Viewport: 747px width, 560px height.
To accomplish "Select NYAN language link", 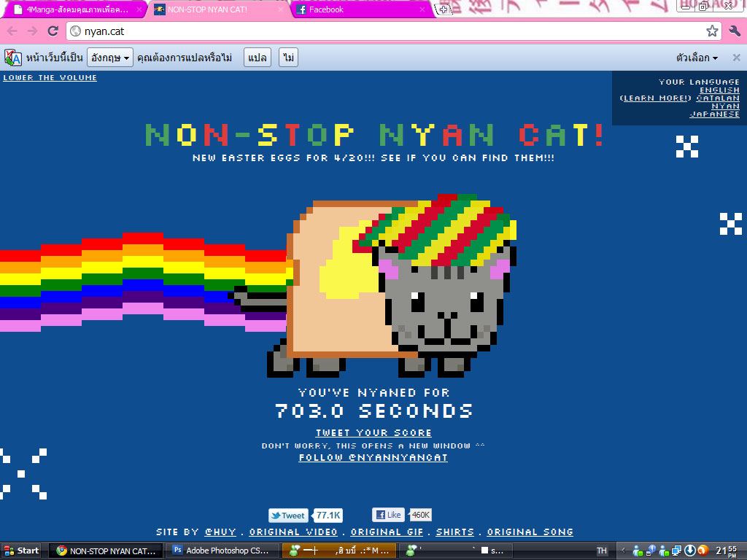I will (726, 106).
